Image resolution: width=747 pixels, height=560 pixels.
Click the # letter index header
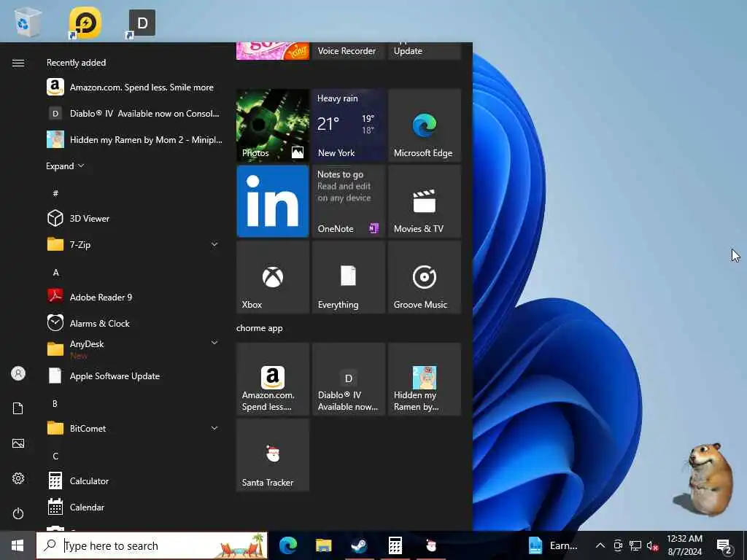(x=55, y=192)
